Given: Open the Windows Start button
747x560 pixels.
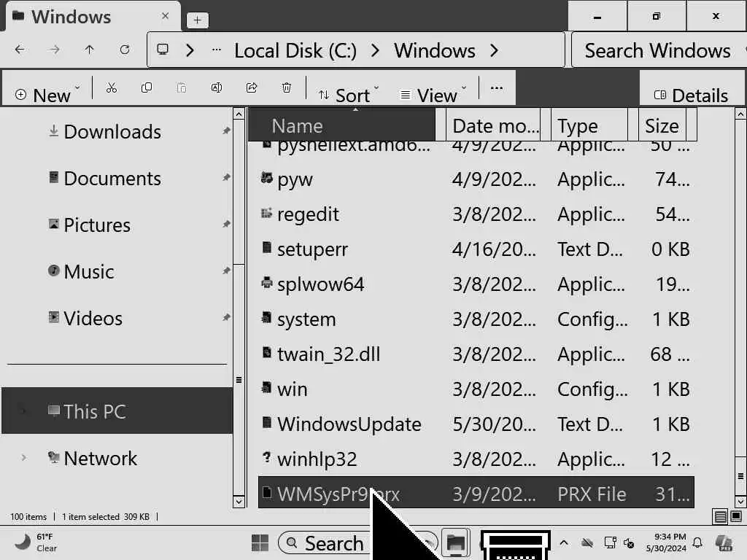Looking at the screenshot, I should tap(260, 542).
